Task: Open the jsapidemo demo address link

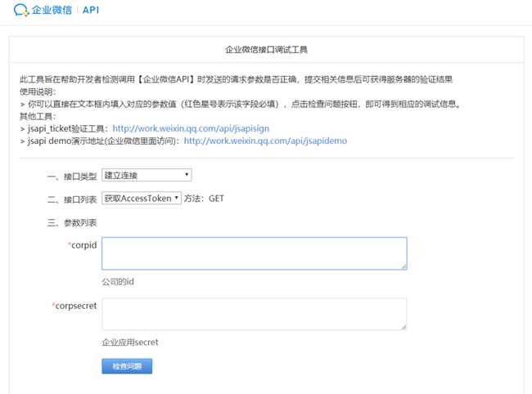Action: tap(265, 141)
